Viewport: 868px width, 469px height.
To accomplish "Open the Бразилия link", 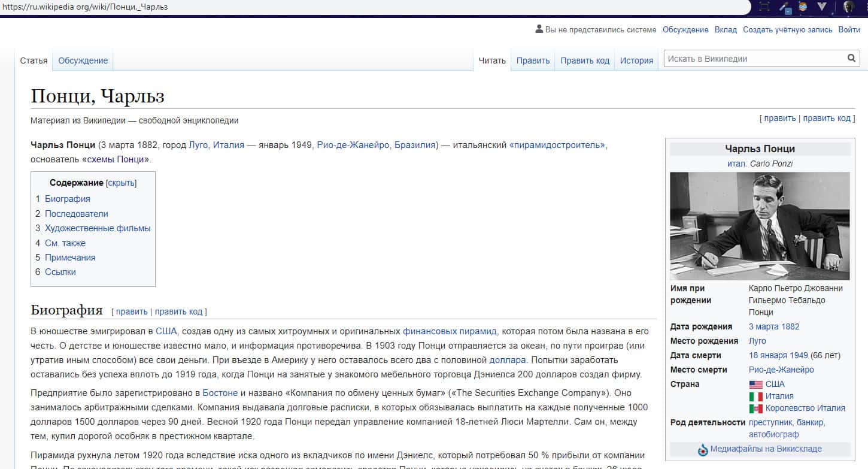I will (x=415, y=145).
